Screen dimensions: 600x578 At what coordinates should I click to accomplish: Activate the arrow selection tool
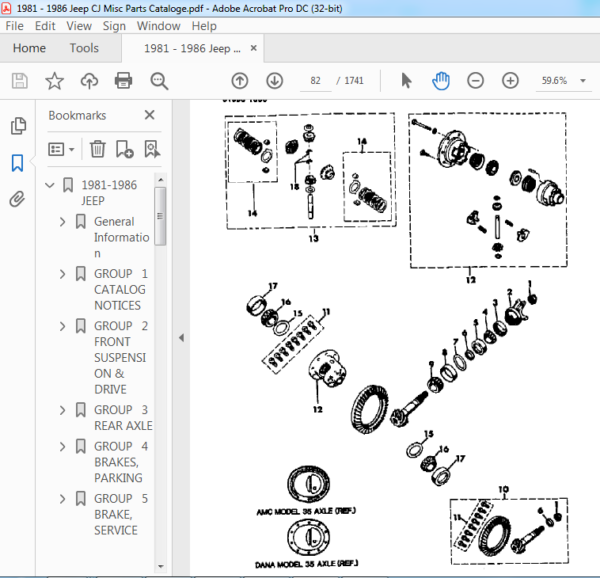406,81
